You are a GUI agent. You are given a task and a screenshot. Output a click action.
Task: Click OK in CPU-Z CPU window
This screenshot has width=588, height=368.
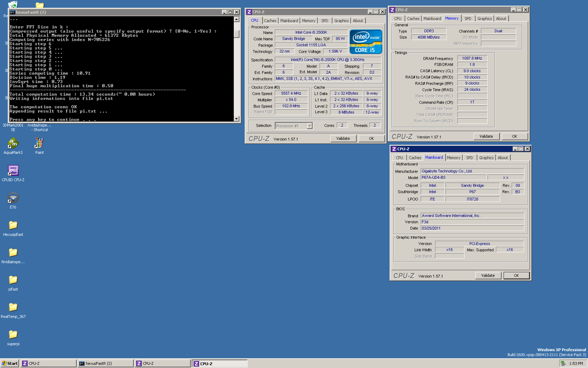372,138
